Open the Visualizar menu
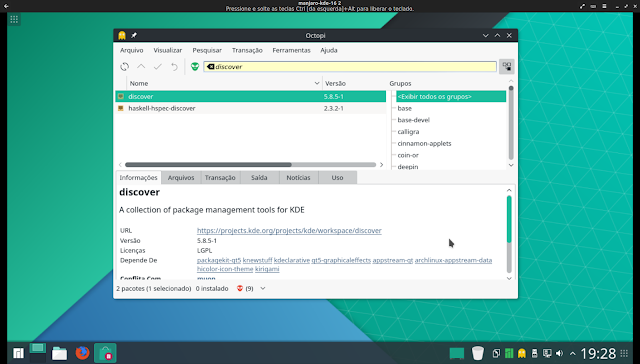The image size is (640, 364). 168,50
